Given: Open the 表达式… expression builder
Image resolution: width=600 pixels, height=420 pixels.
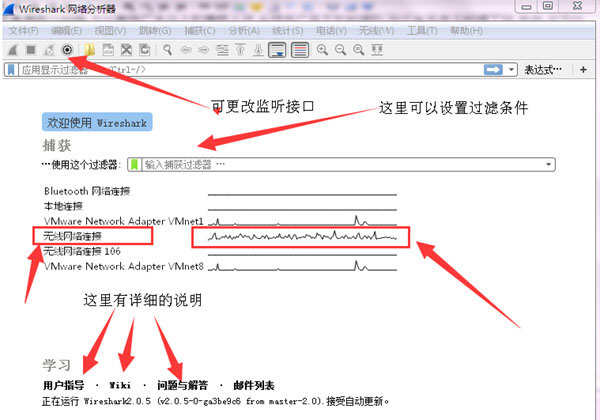Looking at the screenshot, I should coord(543,70).
